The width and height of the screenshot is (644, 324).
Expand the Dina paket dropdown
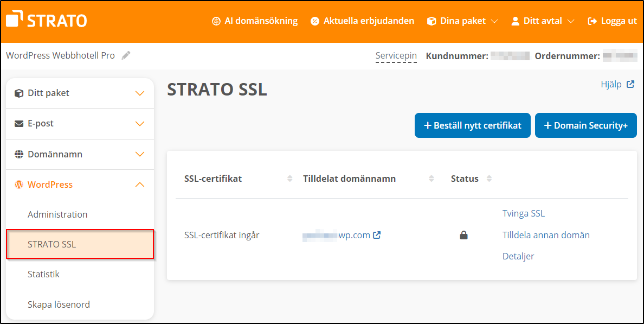(495, 21)
